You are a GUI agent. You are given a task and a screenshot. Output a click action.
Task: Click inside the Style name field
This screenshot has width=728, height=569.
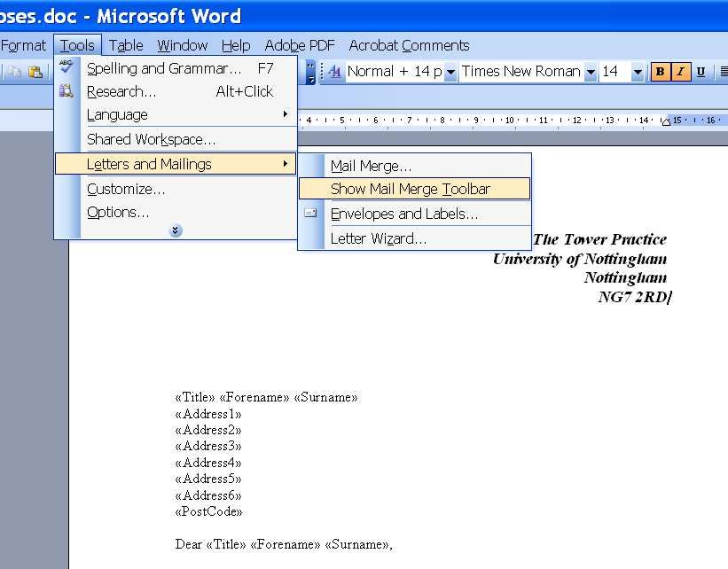tap(395, 72)
